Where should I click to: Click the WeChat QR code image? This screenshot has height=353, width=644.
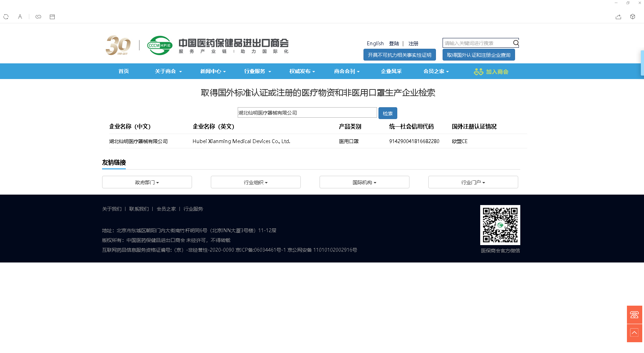click(500, 225)
